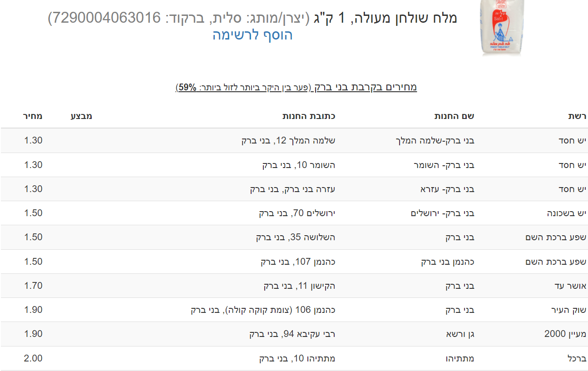The height and width of the screenshot is (371, 588).
Task: Select the 'בני ברק- עזרא' store name
Action: pyautogui.click(x=447, y=189)
